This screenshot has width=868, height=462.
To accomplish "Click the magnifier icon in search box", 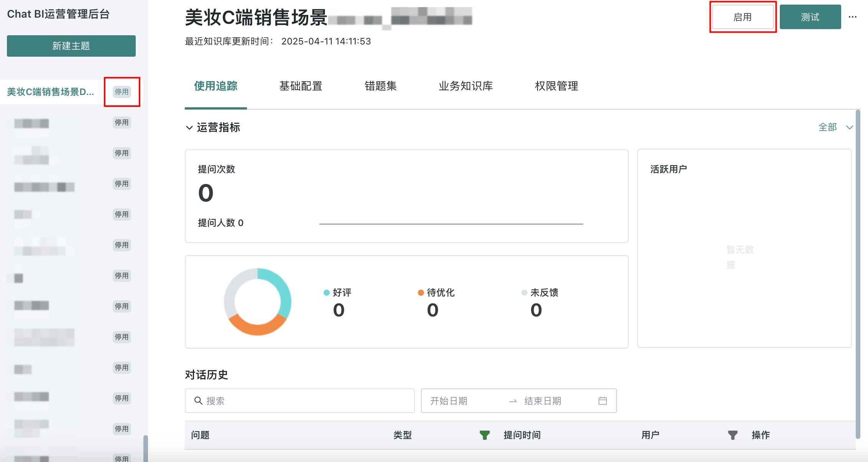I will click(198, 401).
